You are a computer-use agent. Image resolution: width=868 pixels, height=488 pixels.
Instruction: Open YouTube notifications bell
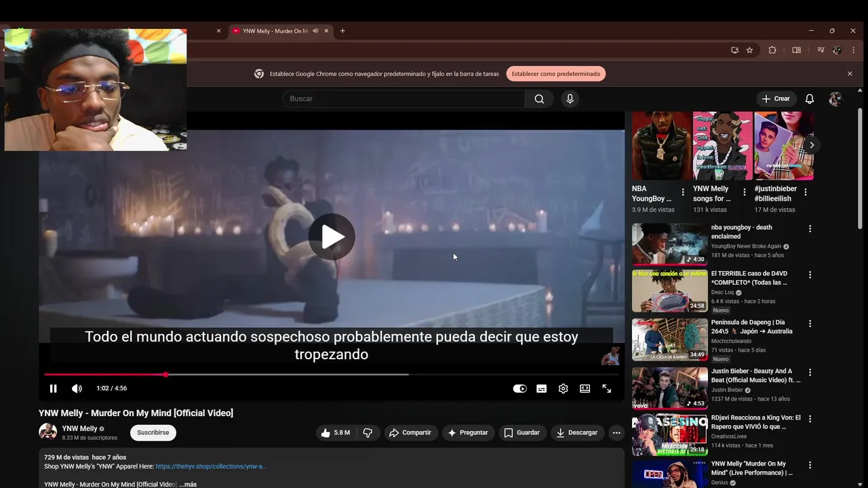pyautogui.click(x=810, y=99)
